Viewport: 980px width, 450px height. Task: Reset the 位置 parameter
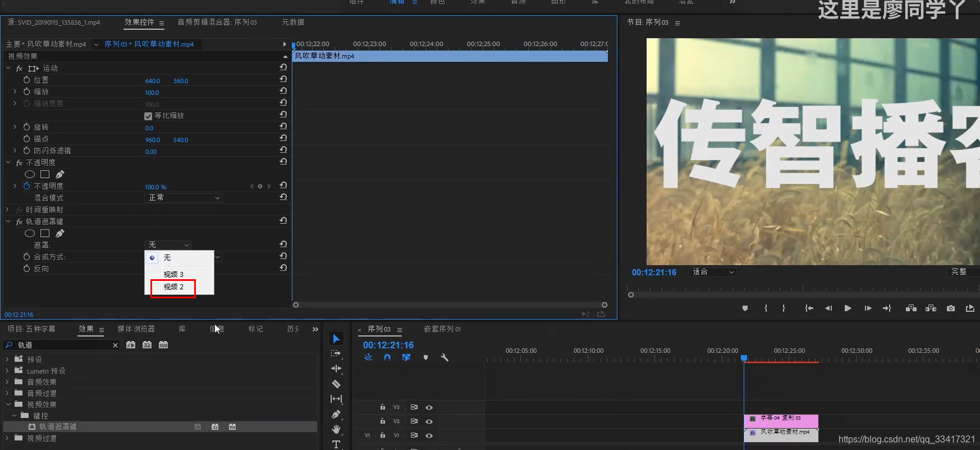coord(283,79)
